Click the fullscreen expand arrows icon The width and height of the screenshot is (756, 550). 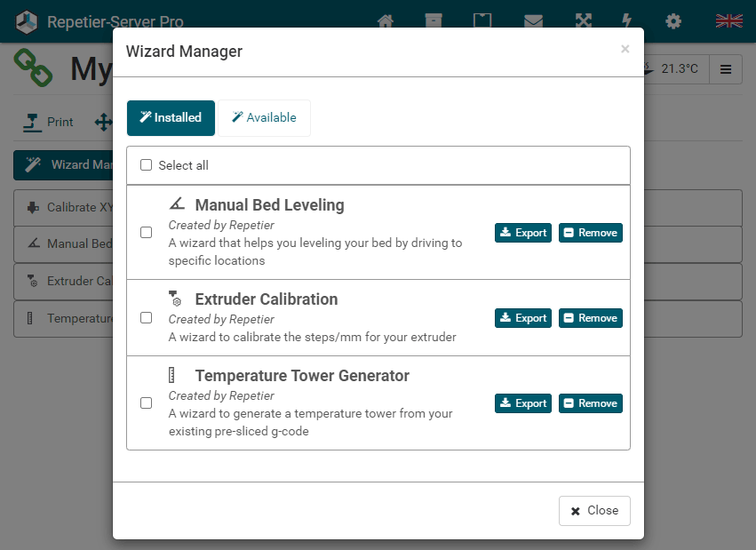583,21
